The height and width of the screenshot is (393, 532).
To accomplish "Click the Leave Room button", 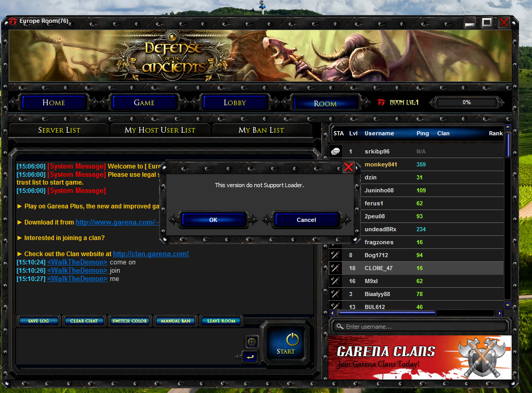I will click(x=221, y=320).
